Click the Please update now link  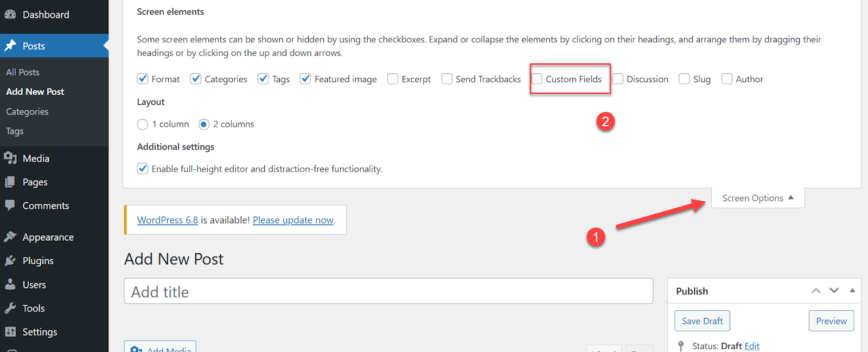[x=293, y=220]
